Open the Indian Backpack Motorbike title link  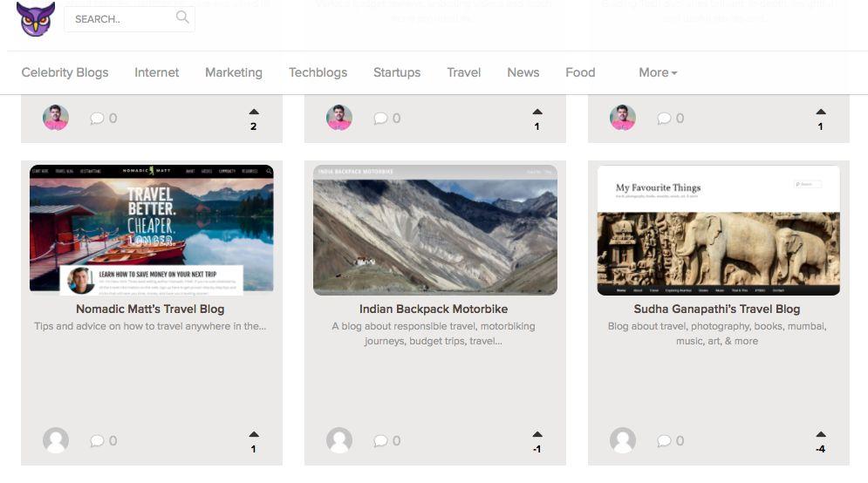coord(434,310)
